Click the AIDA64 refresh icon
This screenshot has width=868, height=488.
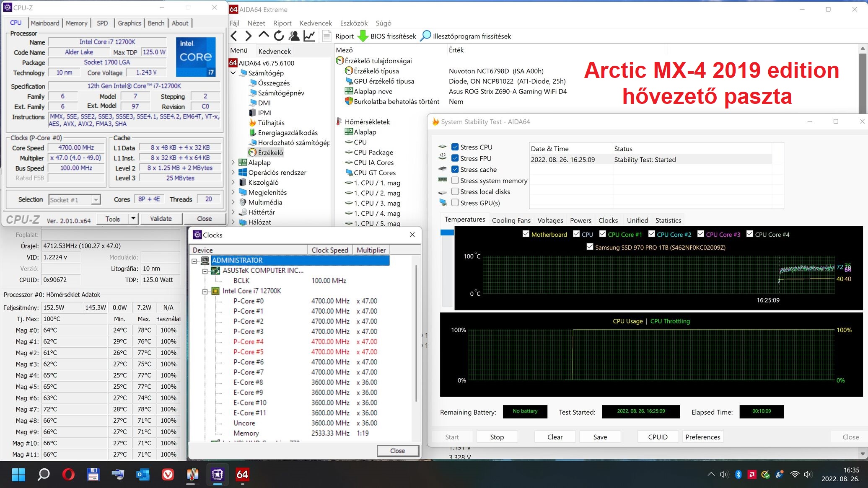279,36
